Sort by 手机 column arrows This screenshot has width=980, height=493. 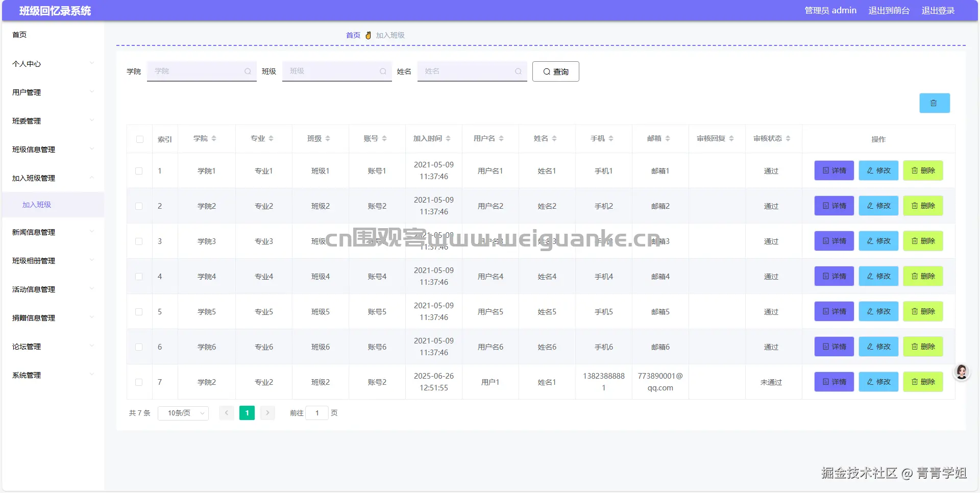pyautogui.click(x=611, y=138)
